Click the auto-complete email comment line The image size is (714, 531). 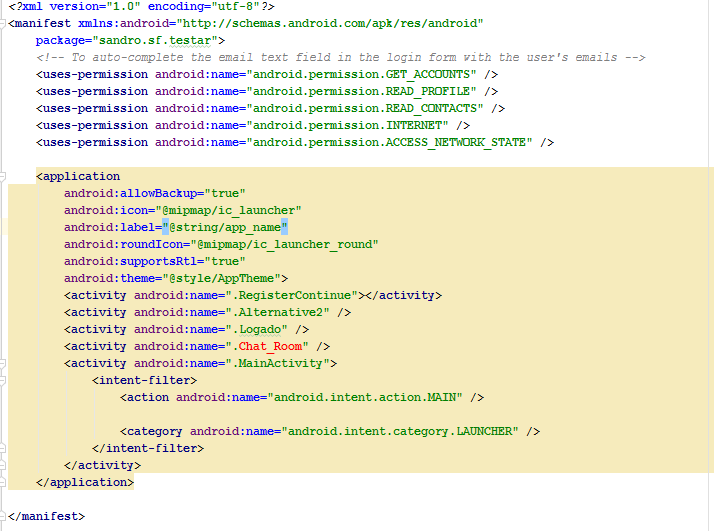[x=341, y=57]
